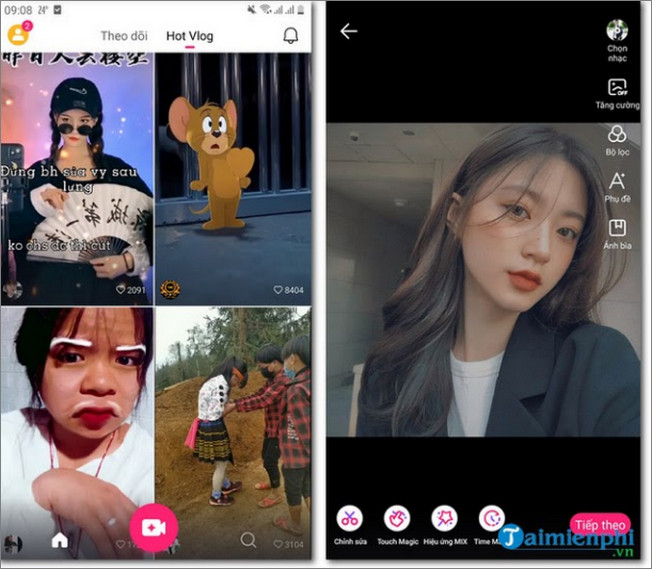
Task: Open the Time Machine effect
Action: (x=491, y=519)
